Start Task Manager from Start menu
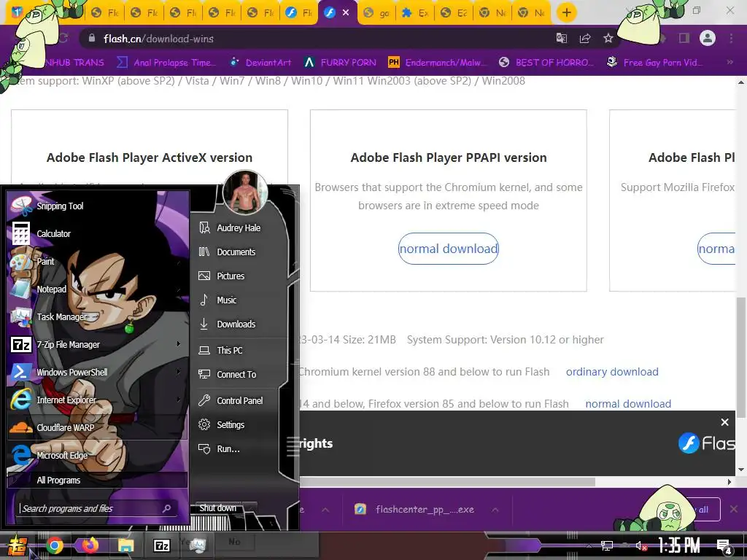 click(98, 316)
